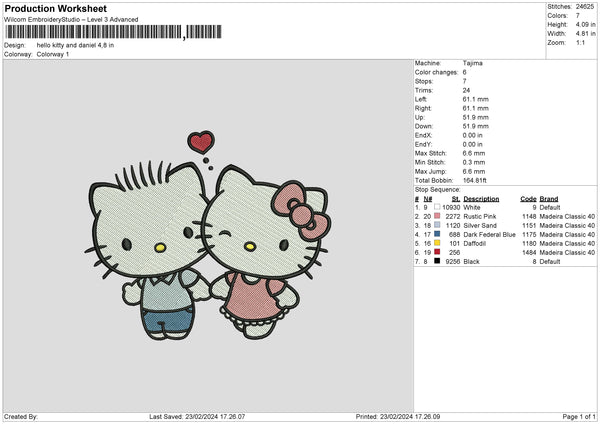Click the 'Page 1 of 1' footer text
The width and height of the screenshot is (600, 424).
click(579, 417)
